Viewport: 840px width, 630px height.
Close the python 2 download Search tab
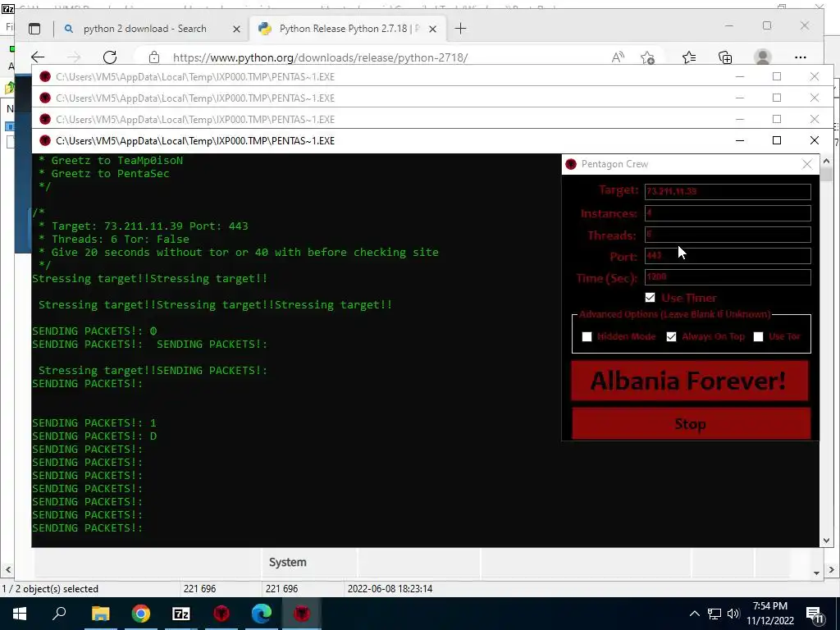236,29
